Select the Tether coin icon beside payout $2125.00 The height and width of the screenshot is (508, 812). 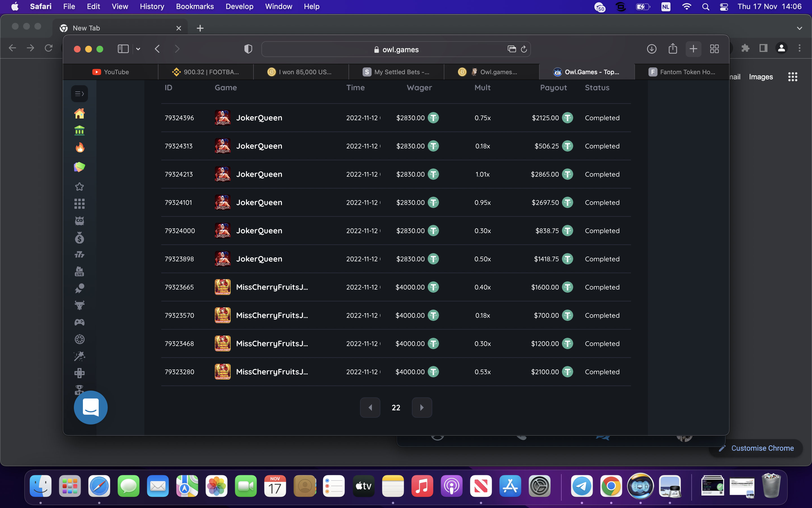tap(567, 118)
